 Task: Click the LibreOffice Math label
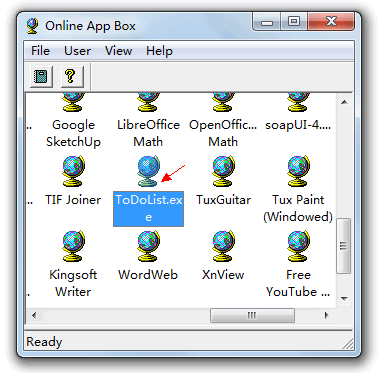148,133
